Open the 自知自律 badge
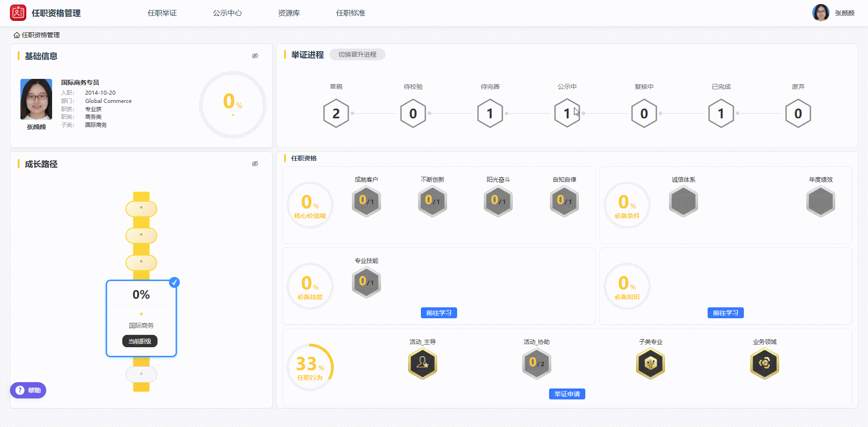 [x=564, y=201]
